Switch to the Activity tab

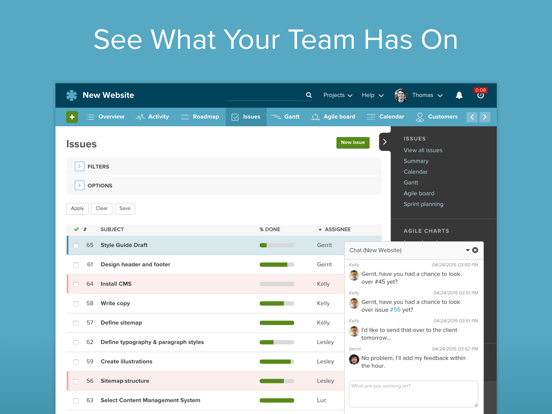pos(152,117)
